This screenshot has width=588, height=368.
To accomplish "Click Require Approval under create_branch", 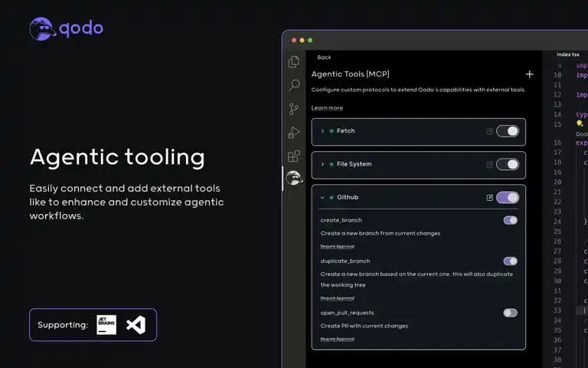I will [x=337, y=246].
